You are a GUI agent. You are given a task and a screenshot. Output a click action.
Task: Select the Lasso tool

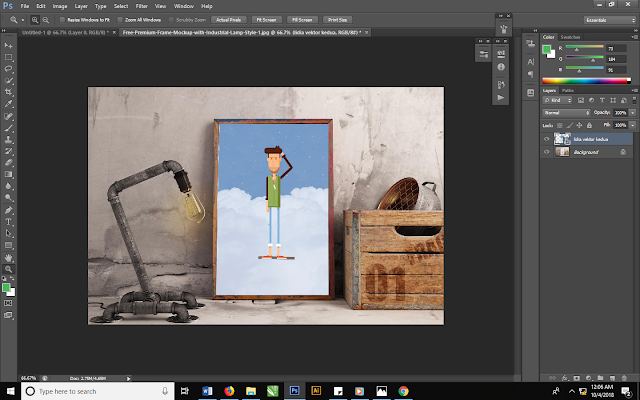coord(9,68)
